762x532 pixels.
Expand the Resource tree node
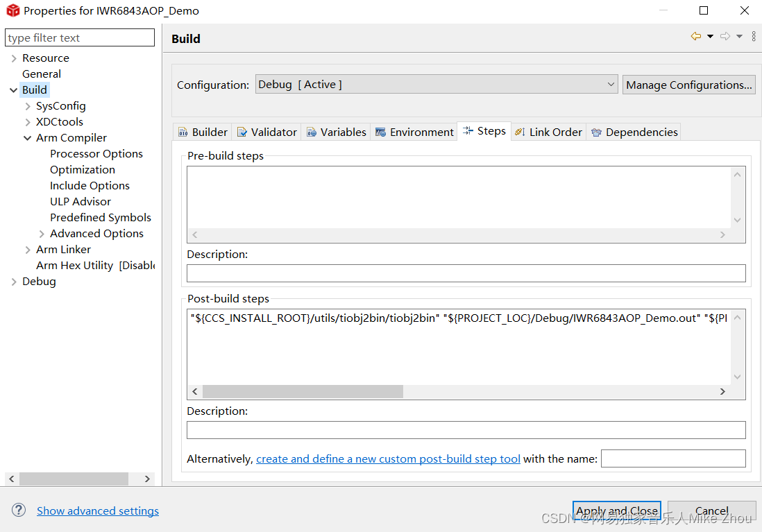pos(14,58)
